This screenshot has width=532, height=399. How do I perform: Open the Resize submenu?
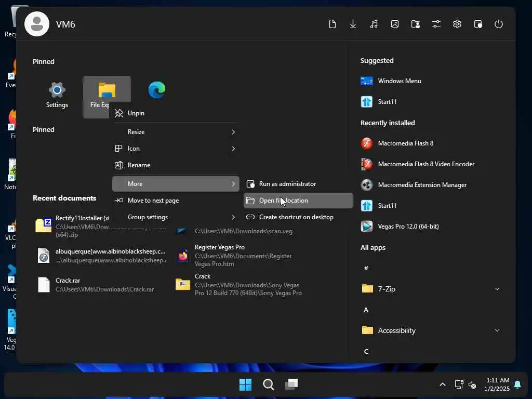176,132
